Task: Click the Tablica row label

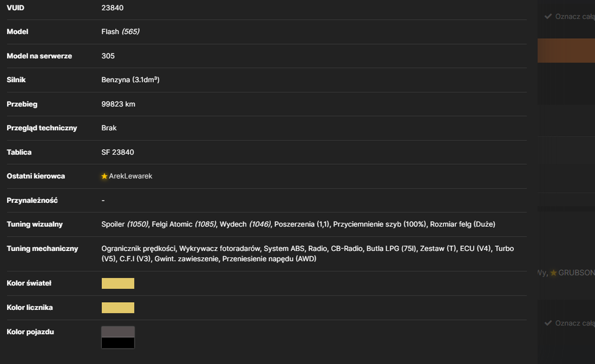Action: coord(19,152)
